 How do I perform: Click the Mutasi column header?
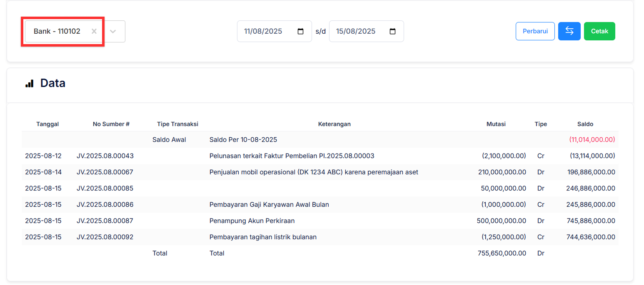tap(496, 124)
